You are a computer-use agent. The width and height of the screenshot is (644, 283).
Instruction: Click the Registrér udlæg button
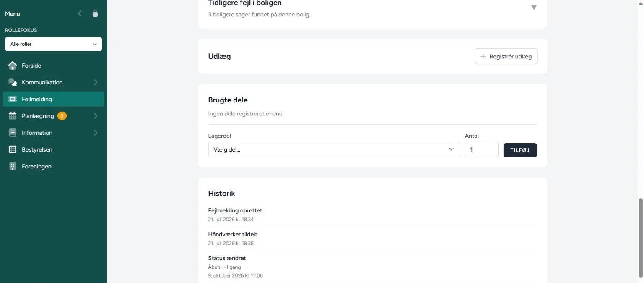506,56
